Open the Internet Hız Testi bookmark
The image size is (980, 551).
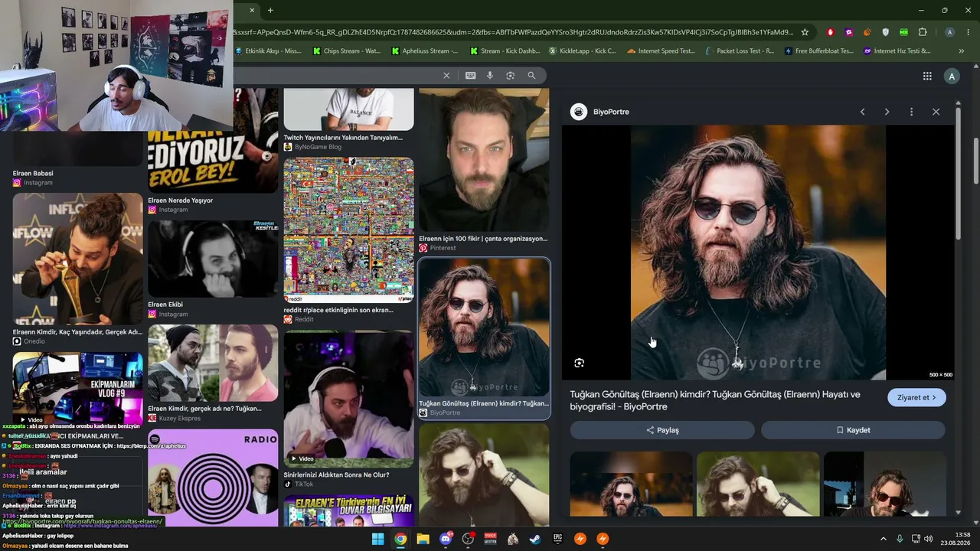[x=897, y=51]
